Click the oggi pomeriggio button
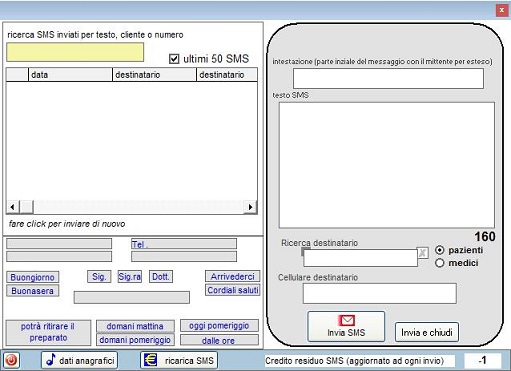Viewport: 511px width, 371px height. [x=219, y=326]
